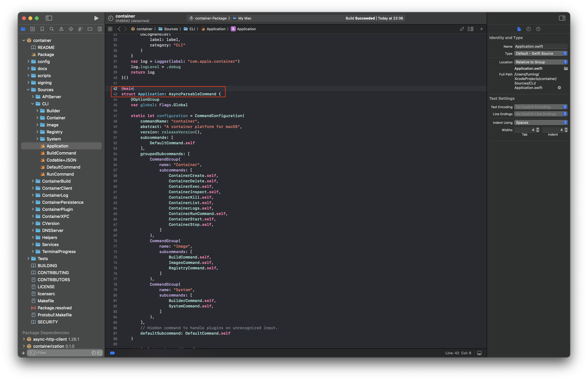Select CLI in the jump bar
This screenshot has height=381, width=588.
click(190, 29)
